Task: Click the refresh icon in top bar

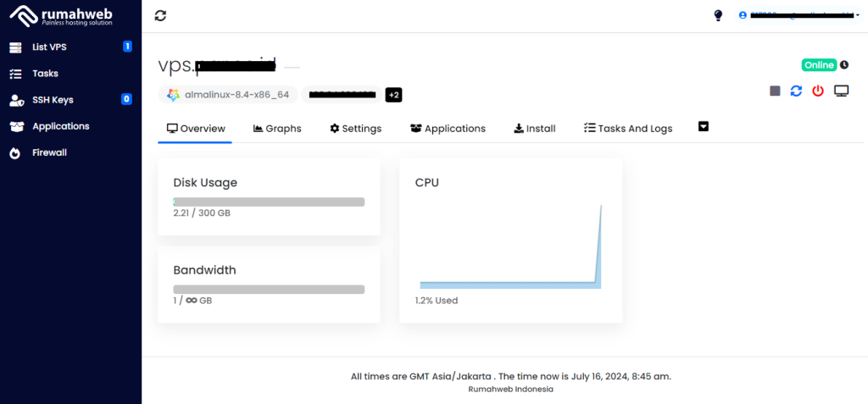Action: click(161, 15)
